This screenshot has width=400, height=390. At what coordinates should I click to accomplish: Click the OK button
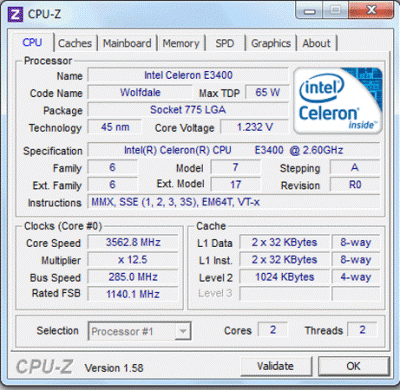pyautogui.click(x=353, y=366)
